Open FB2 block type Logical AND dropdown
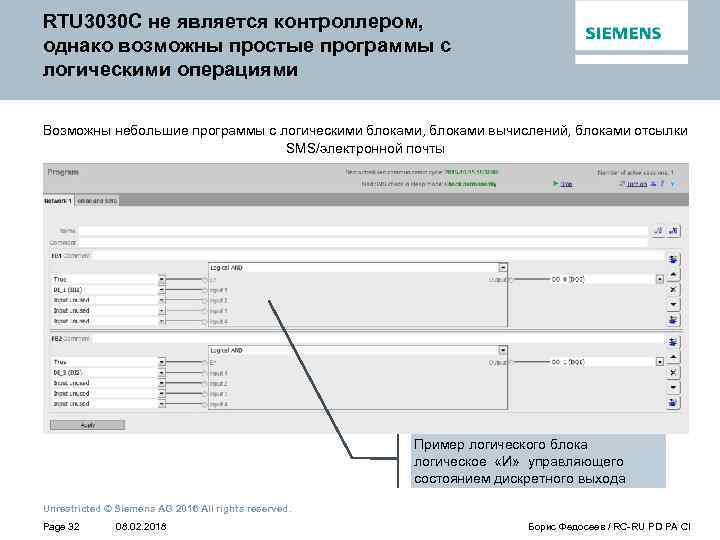 (503, 350)
